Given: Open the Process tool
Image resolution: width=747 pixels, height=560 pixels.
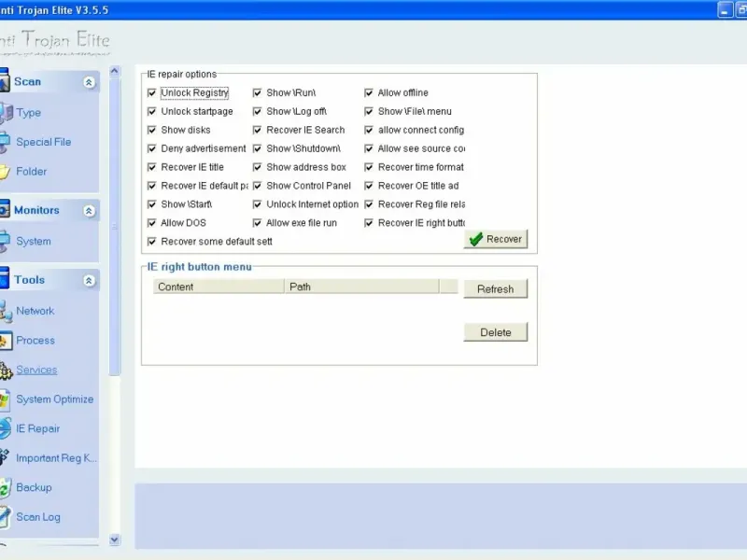Looking at the screenshot, I should coord(35,341).
